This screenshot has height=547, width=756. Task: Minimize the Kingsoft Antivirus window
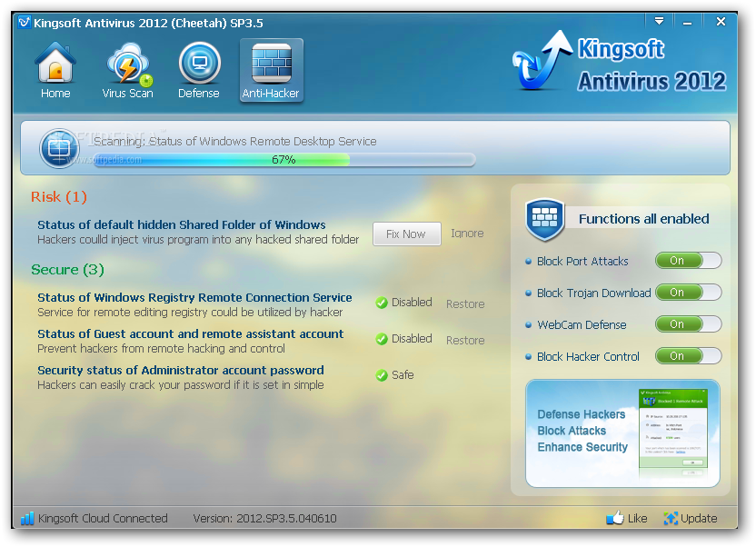[x=688, y=22]
